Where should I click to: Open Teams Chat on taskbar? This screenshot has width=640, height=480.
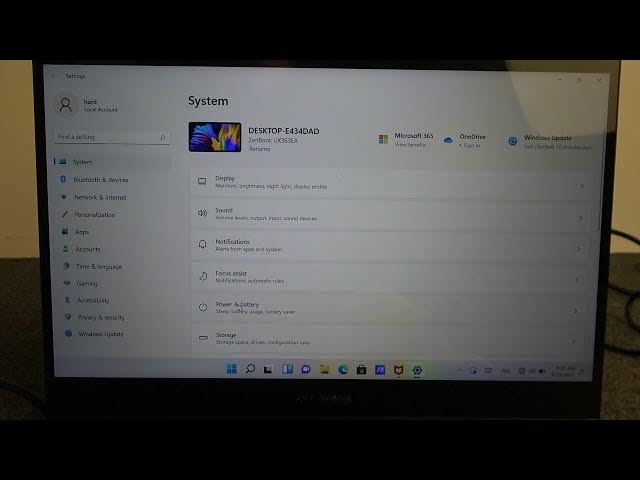pyautogui.click(x=305, y=370)
